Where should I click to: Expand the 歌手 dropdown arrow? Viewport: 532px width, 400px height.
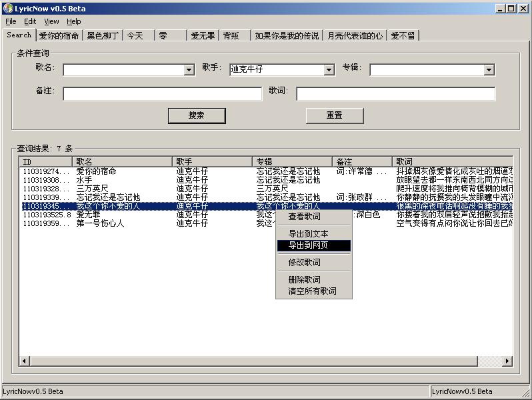pyautogui.click(x=329, y=70)
